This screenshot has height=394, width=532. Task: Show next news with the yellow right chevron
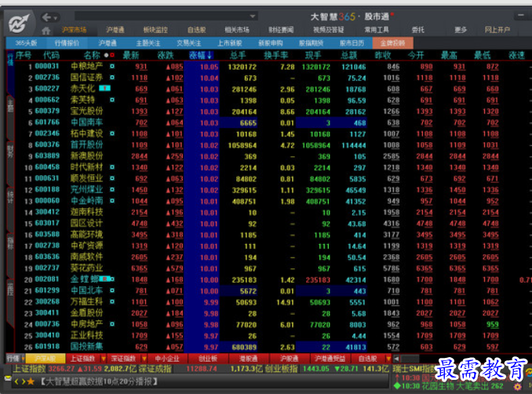[23, 381]
